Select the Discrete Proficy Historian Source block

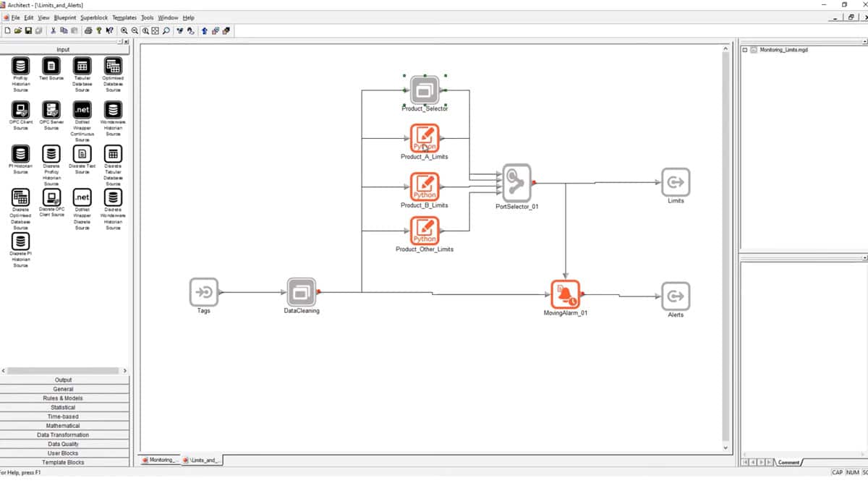point(51,153)
